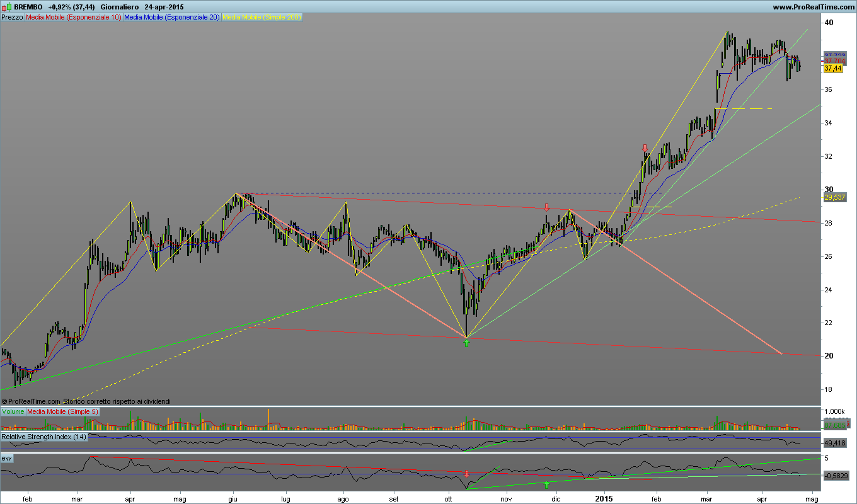Click the Storico corretto rispetto ai dividendi note

pyautogui.click(x=117, y=401)
